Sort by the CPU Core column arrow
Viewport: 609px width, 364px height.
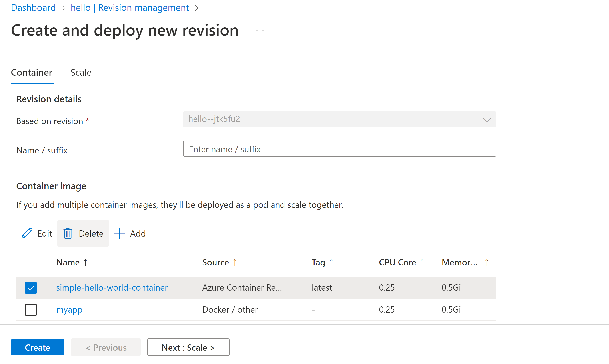pyautogui.click(x=422, y=262)
